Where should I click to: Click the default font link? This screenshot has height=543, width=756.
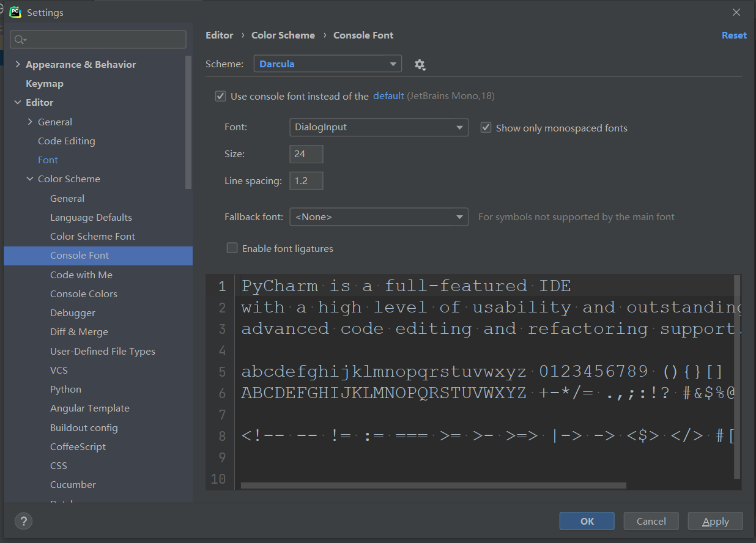pos(388,95)
